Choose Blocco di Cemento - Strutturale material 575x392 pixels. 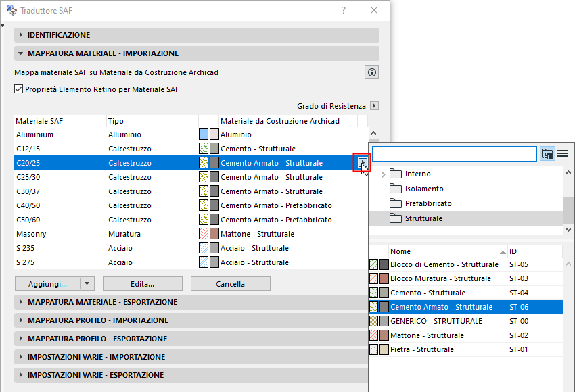pyautogui.click(x=465, y=264)
